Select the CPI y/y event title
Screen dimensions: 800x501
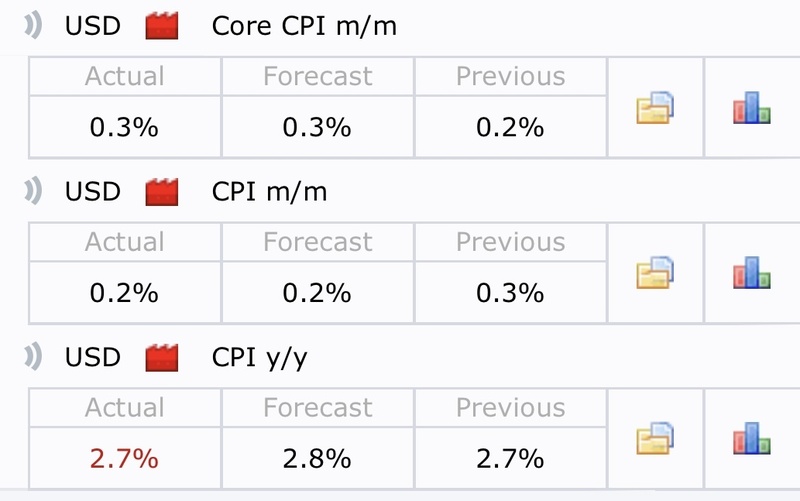[259, 357]
